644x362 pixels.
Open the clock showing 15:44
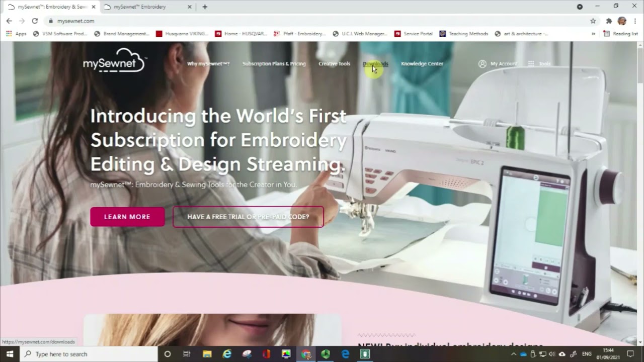pos(608,354)
